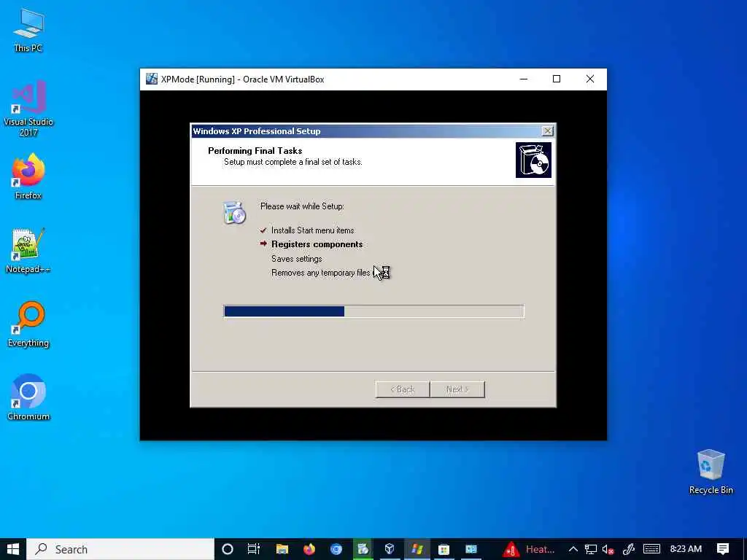Screen dimensions: 747x560
Task: Select 'Removes any temporary files' step text
Action: (x=321, y=273)
